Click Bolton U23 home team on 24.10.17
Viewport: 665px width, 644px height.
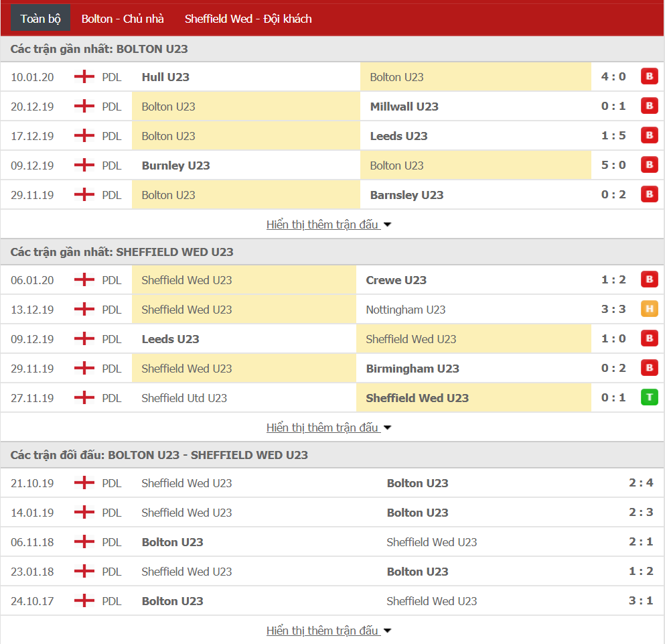point(173,601)
